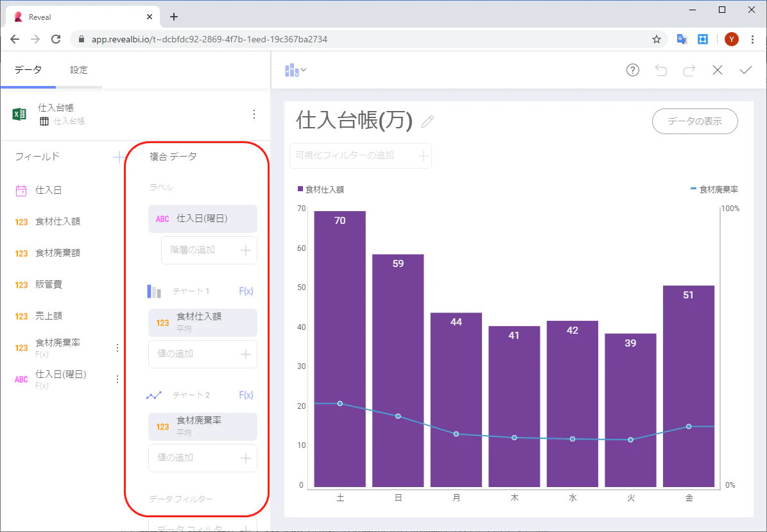Open F(x) for チャート 2

click(246, 395)
